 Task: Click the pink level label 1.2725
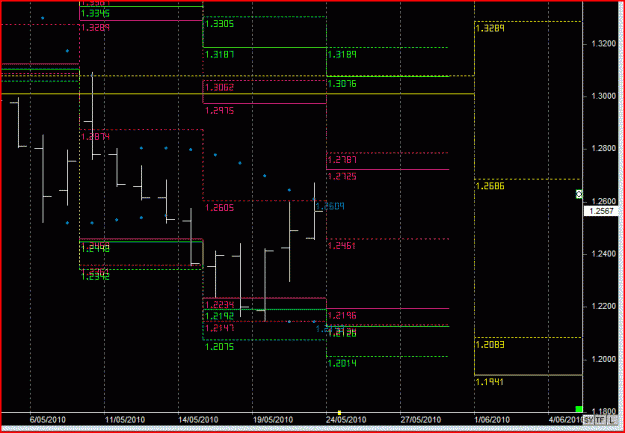click(342, 176)
